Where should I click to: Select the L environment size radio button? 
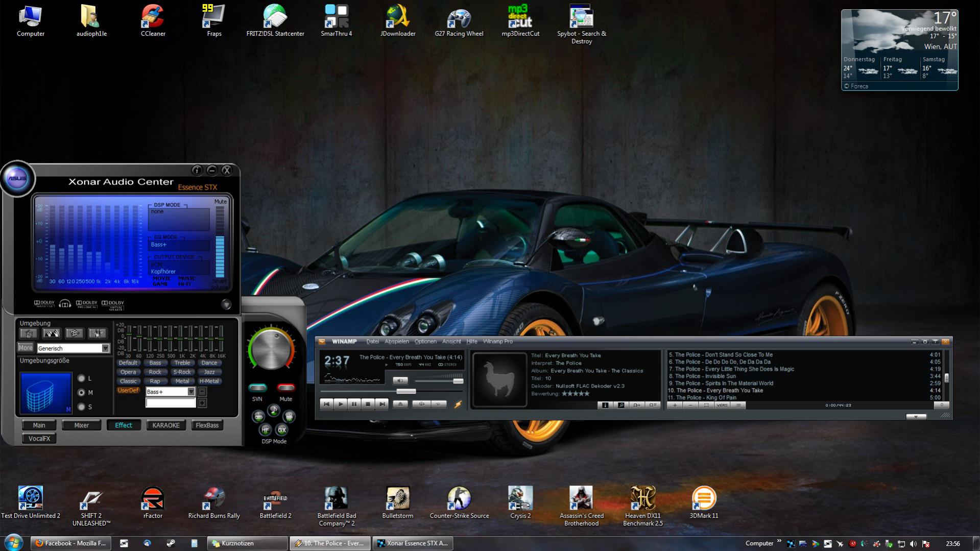[81, 378]
